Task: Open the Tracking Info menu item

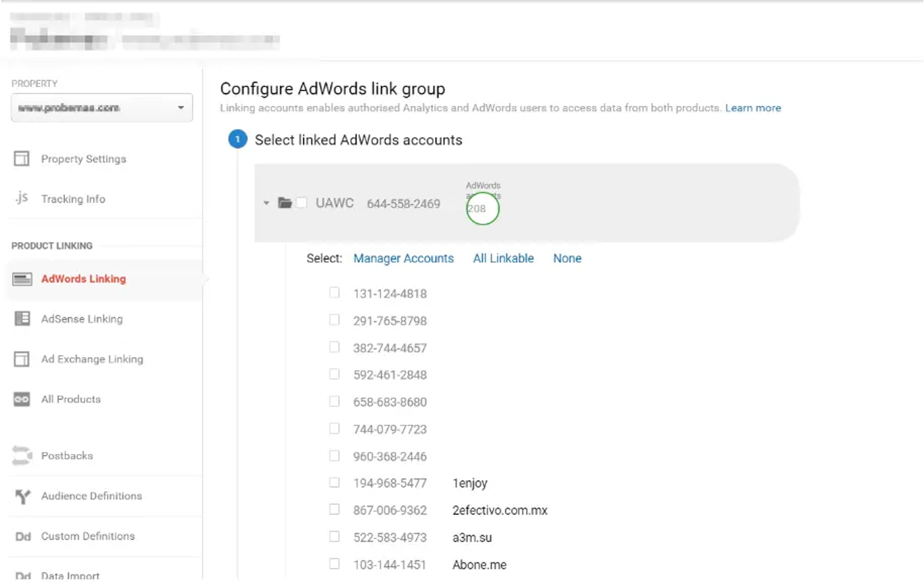Action: [x=73, y=199]
